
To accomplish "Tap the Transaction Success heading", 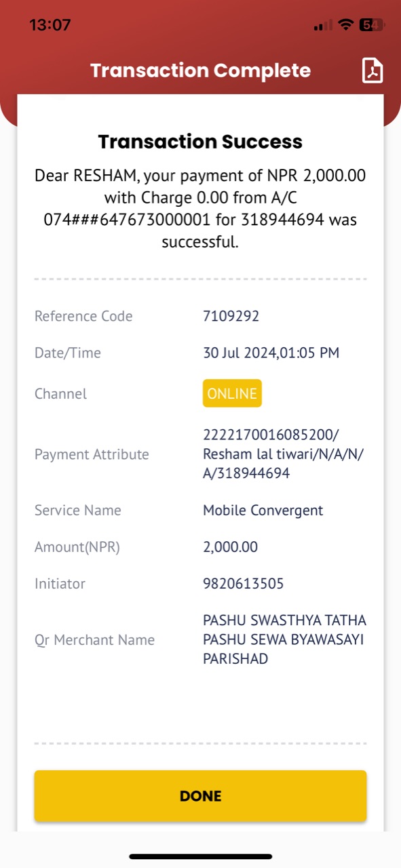I will point(200,142).
